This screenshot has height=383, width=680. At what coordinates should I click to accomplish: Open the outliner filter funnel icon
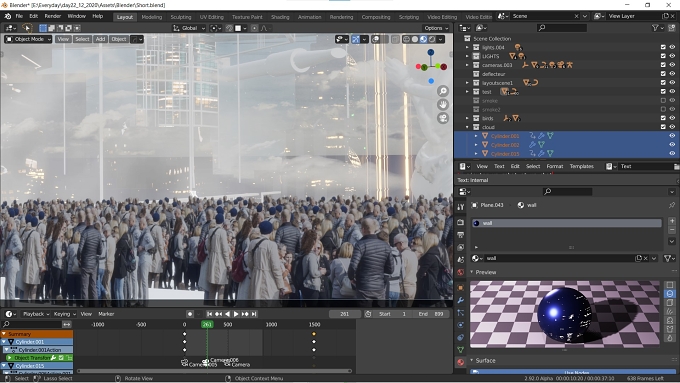coord(655,28)
